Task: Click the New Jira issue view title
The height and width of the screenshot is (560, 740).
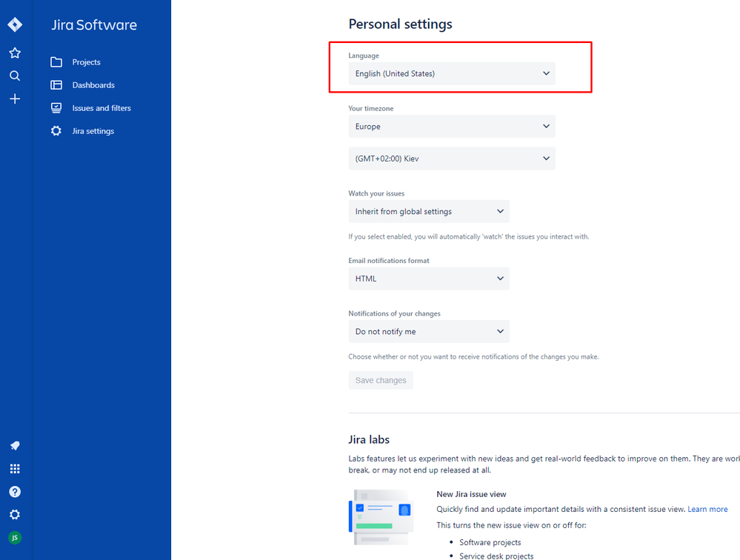Action: pos(471,494)
